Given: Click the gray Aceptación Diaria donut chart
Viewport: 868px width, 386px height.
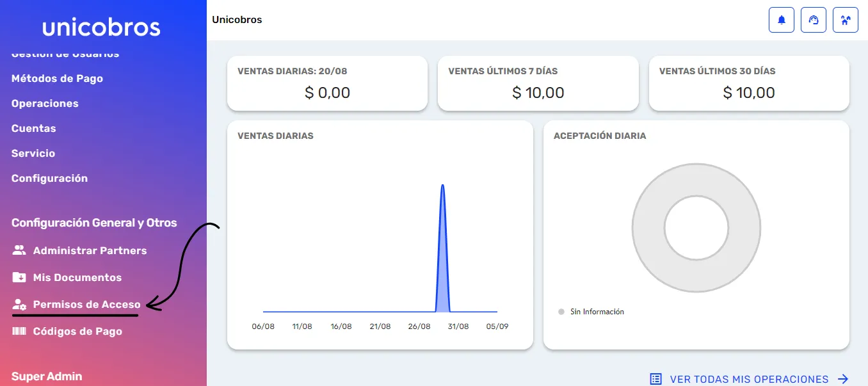Looking at the screenshot, I should (696, 228).
